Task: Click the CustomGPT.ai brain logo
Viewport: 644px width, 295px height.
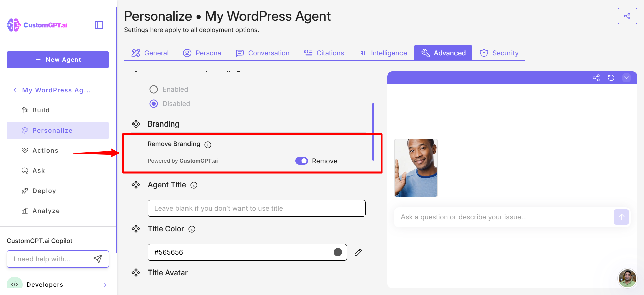Action: [14, 25]
